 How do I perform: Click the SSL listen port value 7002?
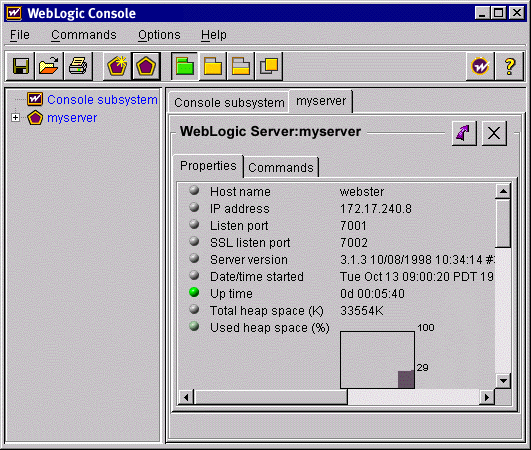[354, 242]
